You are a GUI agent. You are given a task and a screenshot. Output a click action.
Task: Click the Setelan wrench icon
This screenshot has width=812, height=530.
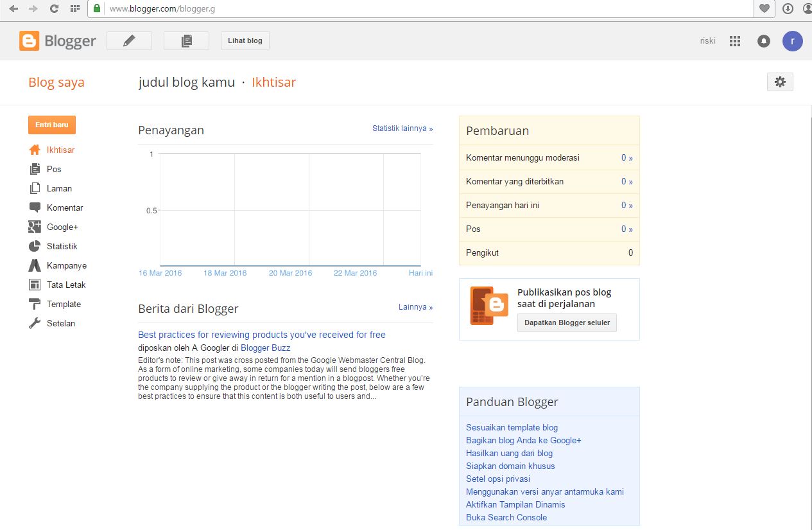click(x=35, y=323)
